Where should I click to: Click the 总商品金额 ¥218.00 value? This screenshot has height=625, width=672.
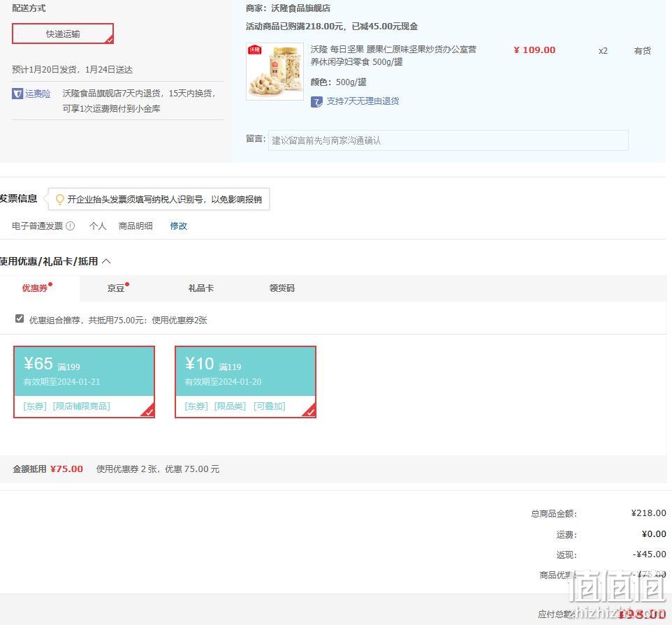point(648,513)
